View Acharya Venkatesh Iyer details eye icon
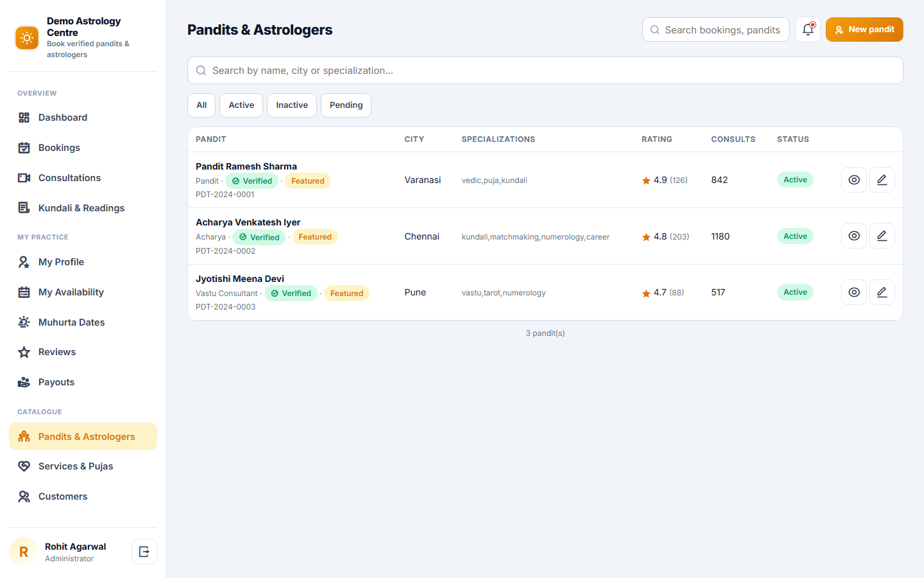924x578 pixels. (x=854, y=236)
